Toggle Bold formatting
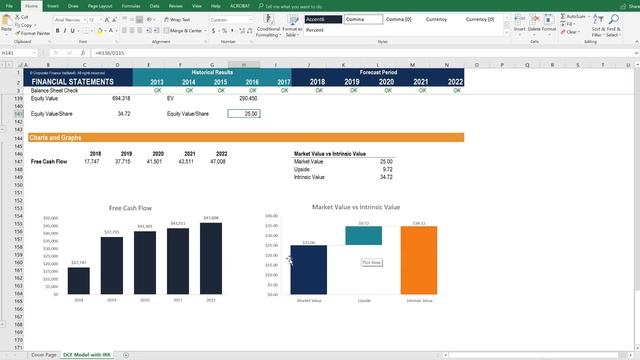This screenshot has width=640, height=360. click(x=58, y=31)
